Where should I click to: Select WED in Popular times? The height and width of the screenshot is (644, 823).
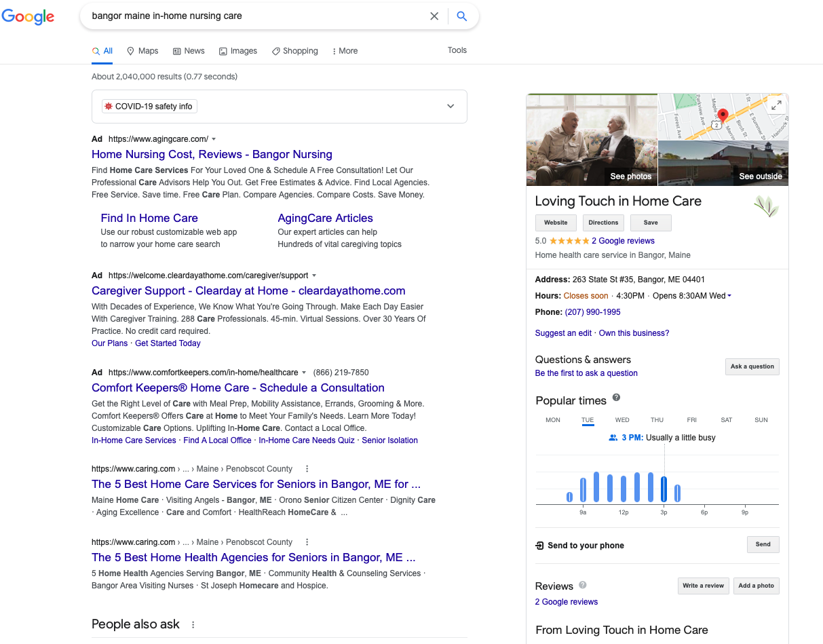pos(622,420)
